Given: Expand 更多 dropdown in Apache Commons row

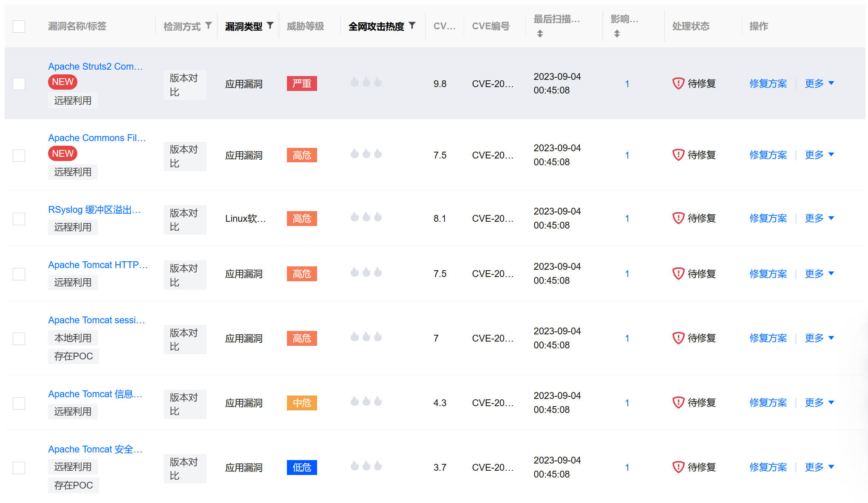Looking at the screenshot, I should [819, 155].
